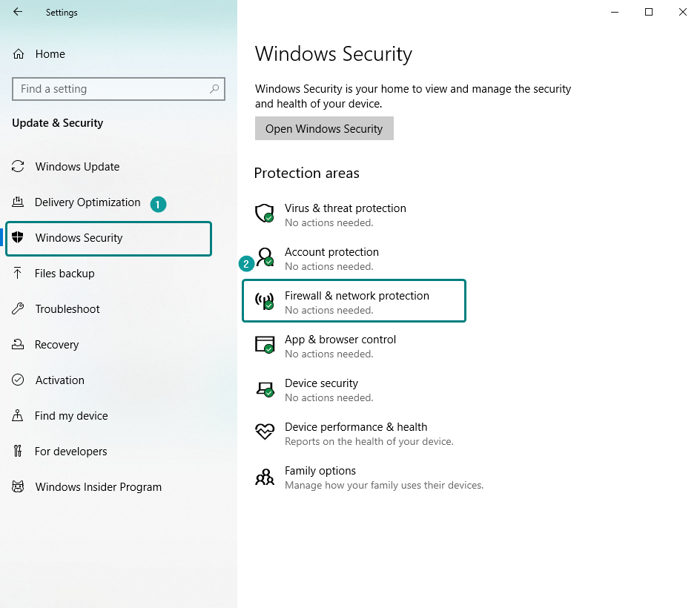Click the Device performance heart icon
Viewport: 700px width, 608px height.
[265, 432]
